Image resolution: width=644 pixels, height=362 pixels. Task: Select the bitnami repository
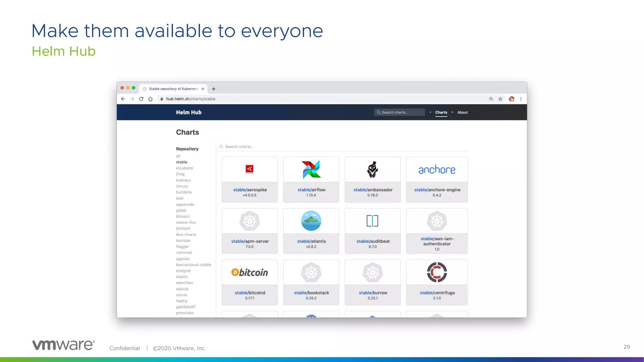[183, 217]
